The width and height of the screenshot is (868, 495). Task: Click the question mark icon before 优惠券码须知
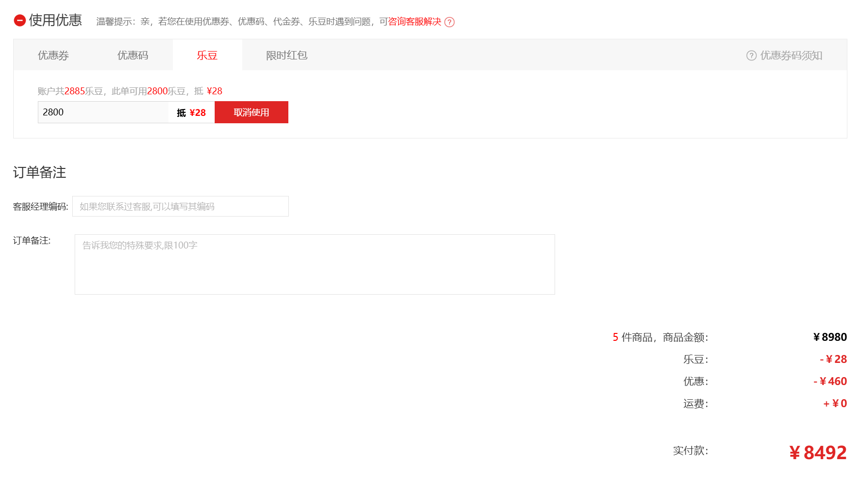click(751, 55)
